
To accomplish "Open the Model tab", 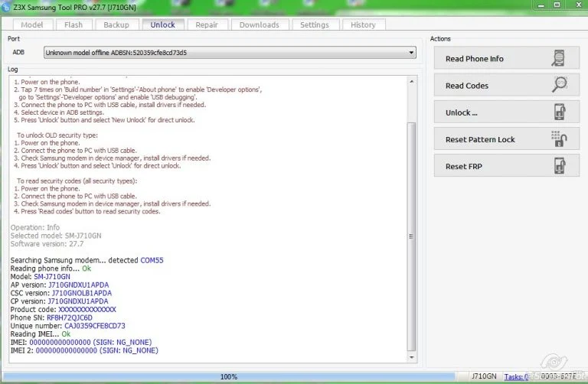I will [32, 24].
